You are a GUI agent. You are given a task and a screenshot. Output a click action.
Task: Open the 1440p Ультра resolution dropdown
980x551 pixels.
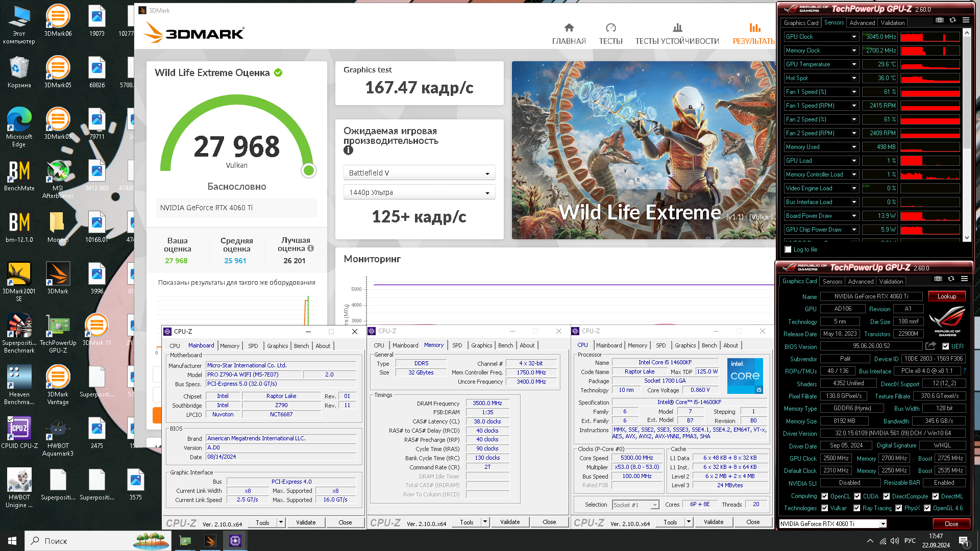coord(419,192)
